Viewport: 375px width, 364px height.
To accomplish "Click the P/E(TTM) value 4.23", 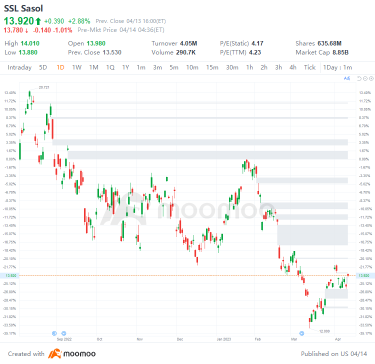I will point(255,53).
